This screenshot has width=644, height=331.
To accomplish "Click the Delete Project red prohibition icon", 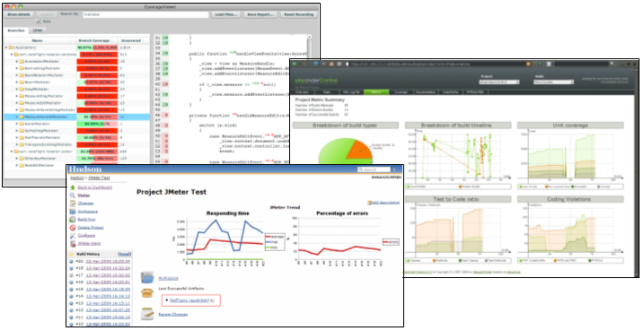I will point(73,228).
